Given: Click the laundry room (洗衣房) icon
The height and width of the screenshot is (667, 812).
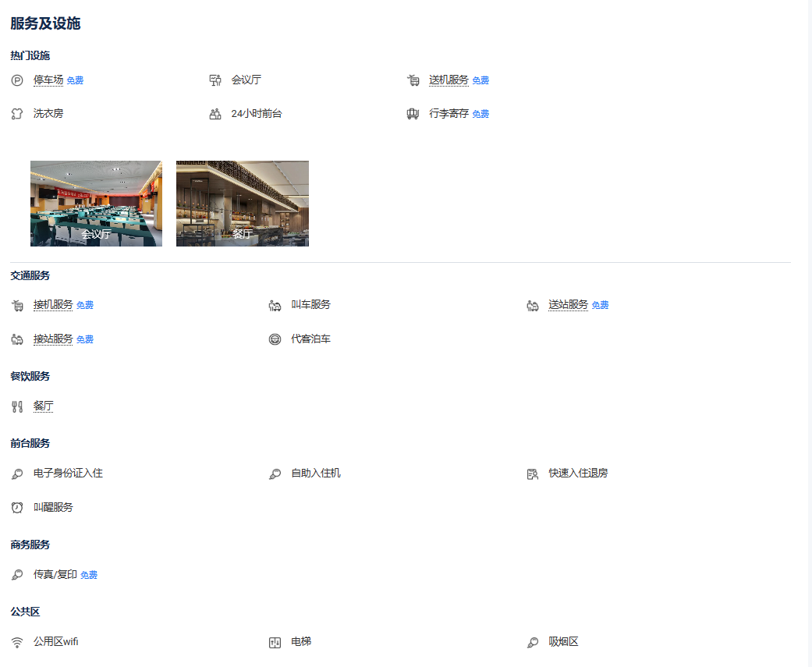Looking at the screenshot, I should coord(17,114).
